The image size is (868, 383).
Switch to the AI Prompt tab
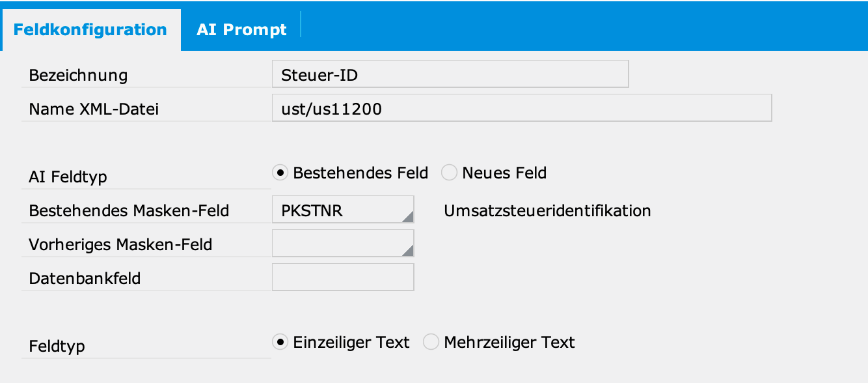click(x=241, y=29)
